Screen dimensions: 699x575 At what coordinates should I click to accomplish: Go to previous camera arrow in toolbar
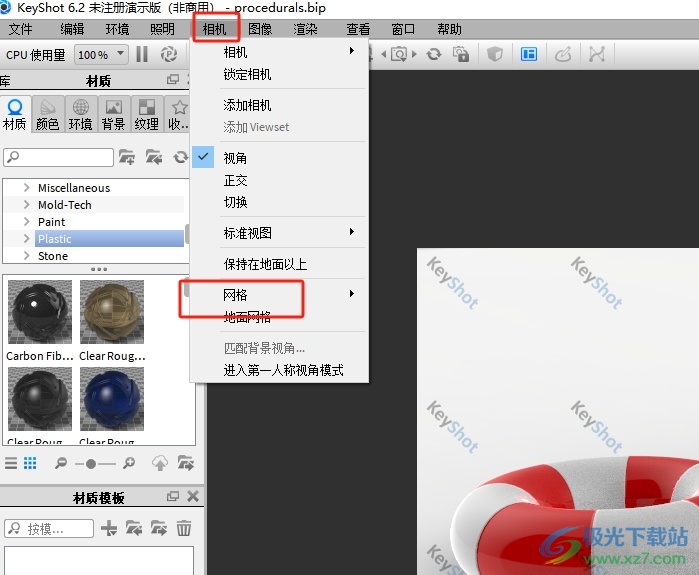point(383,54)
